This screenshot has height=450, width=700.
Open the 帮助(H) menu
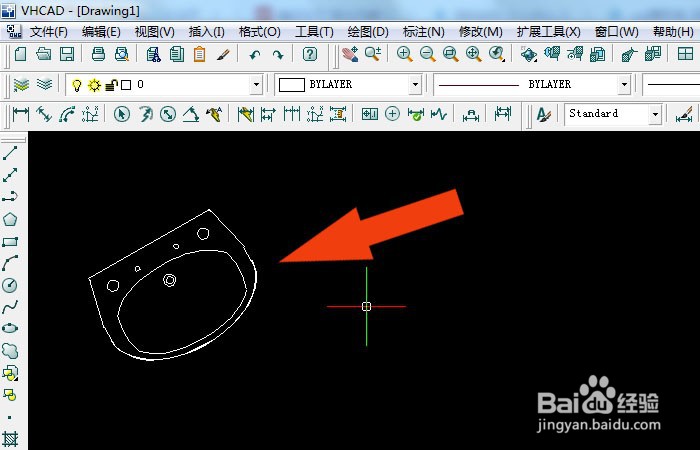click(x=673, y=32)
